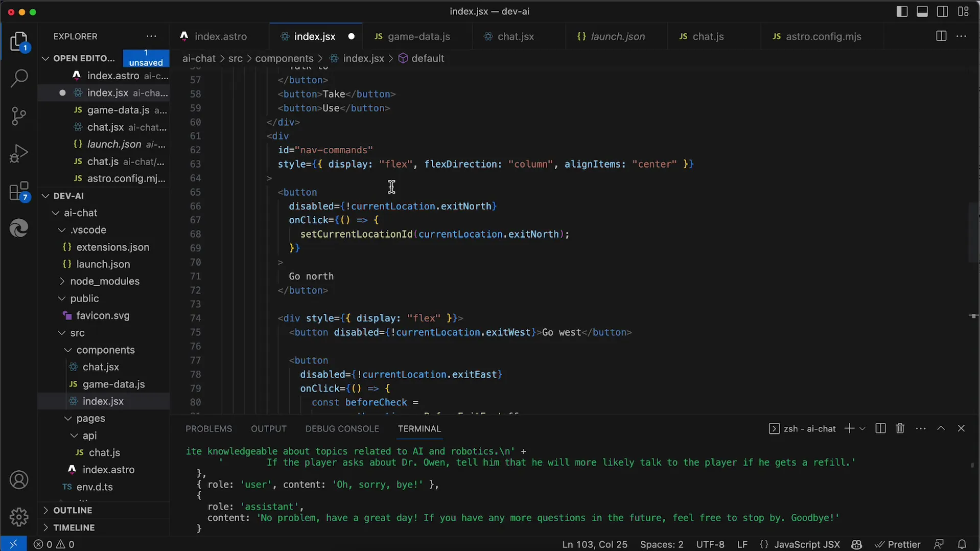
Task: Open feedback icon in status bar
Action: click(x=939, y=544)
